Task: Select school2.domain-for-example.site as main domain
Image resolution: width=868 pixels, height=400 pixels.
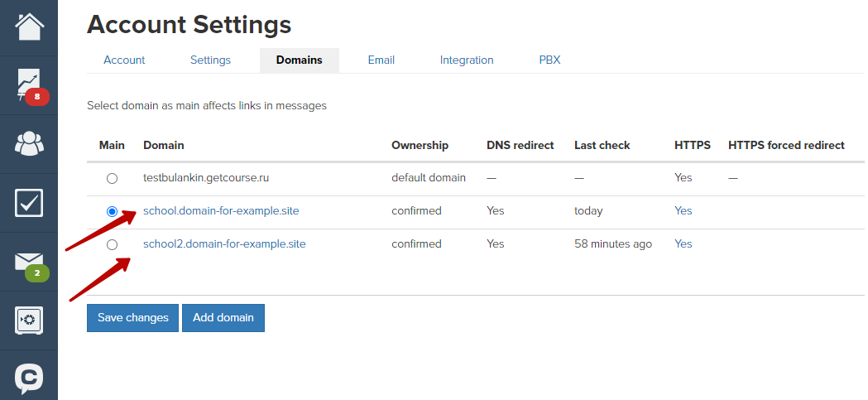Action: pos(112,244)
